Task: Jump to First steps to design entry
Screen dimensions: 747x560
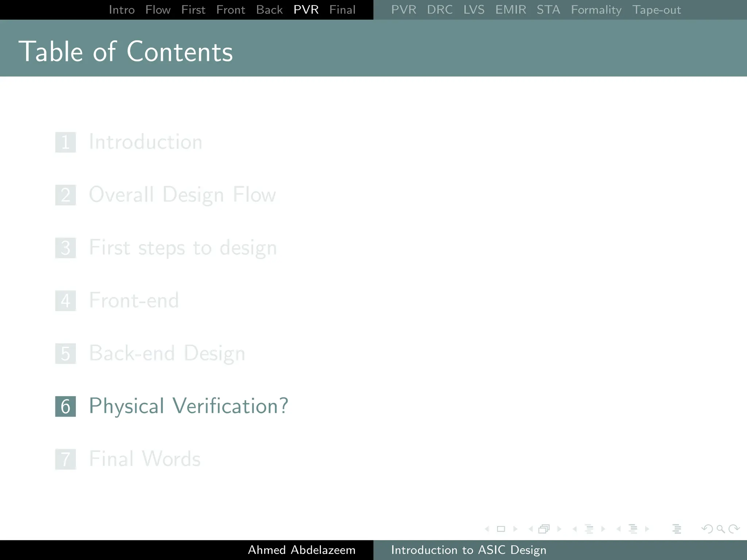Action: click(x=183, y=248)
